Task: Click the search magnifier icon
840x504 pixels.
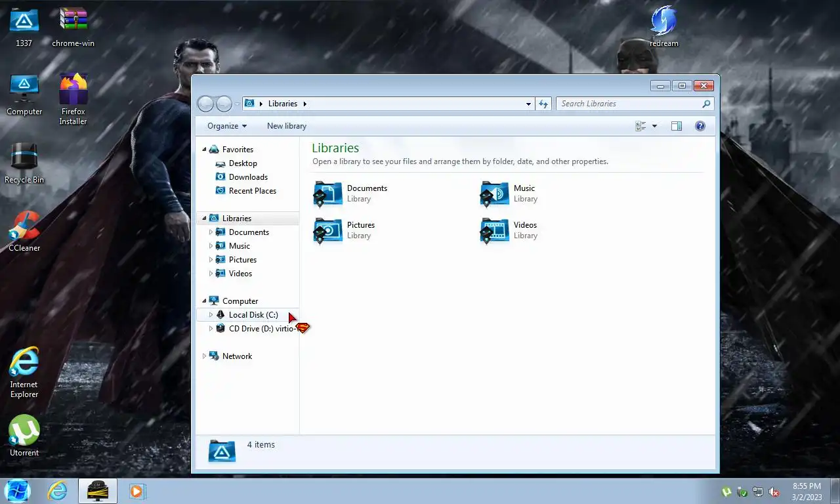Action: pos(706,104)
